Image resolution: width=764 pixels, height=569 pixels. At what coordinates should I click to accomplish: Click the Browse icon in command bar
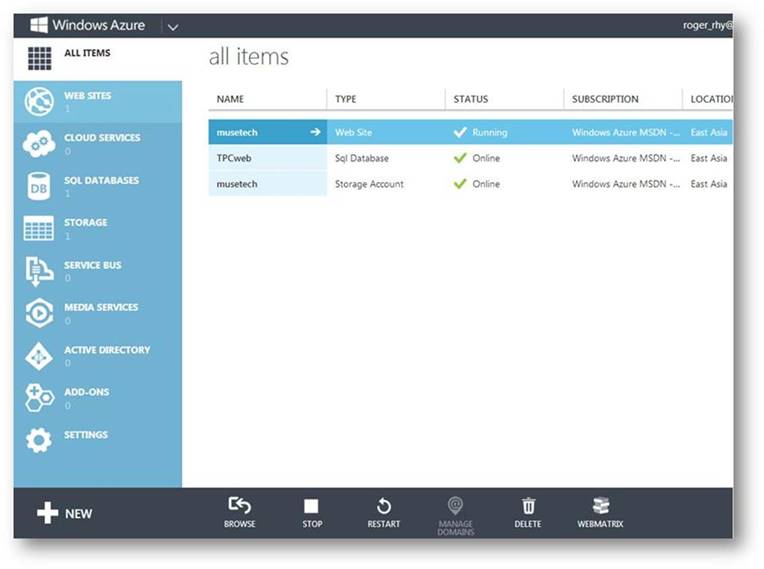click(x=239, y=506)
